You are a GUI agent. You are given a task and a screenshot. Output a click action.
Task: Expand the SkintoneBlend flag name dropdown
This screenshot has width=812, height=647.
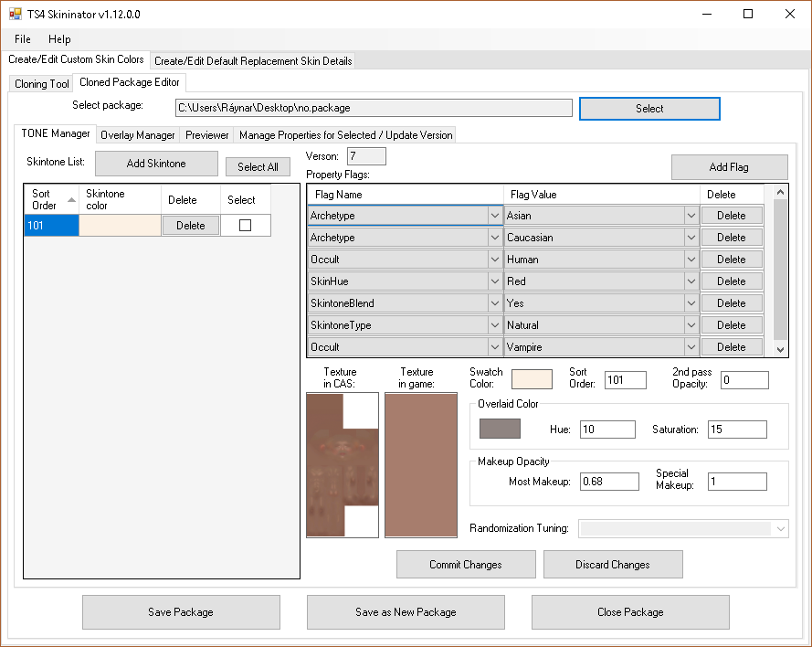point(495,303)
